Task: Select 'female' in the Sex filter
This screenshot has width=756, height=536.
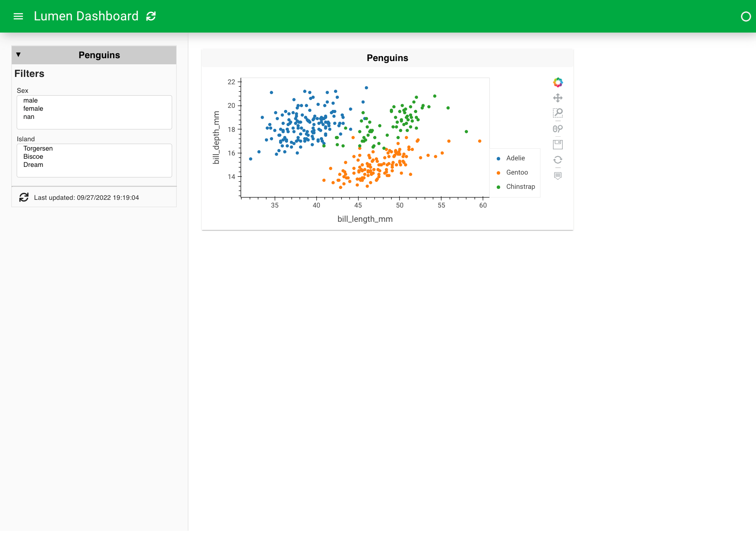Action: 33,109
